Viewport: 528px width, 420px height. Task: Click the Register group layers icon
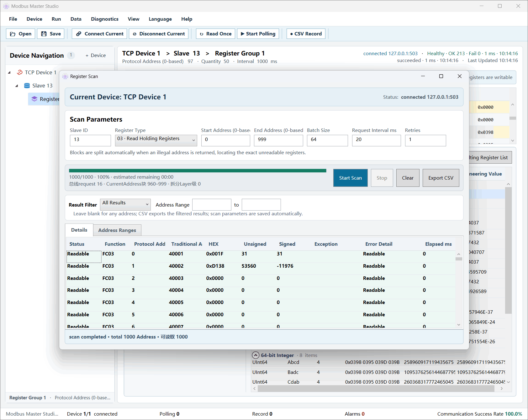34,99
